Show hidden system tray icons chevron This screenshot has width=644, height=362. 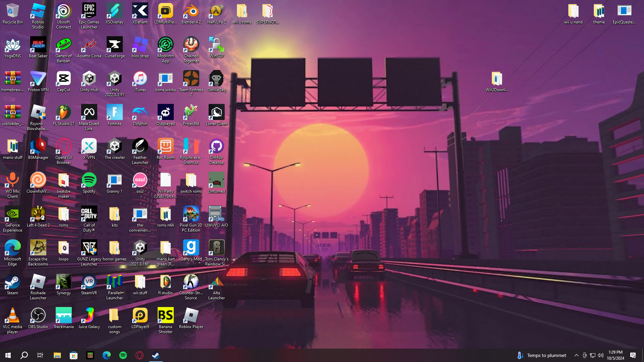coord(576,355)
